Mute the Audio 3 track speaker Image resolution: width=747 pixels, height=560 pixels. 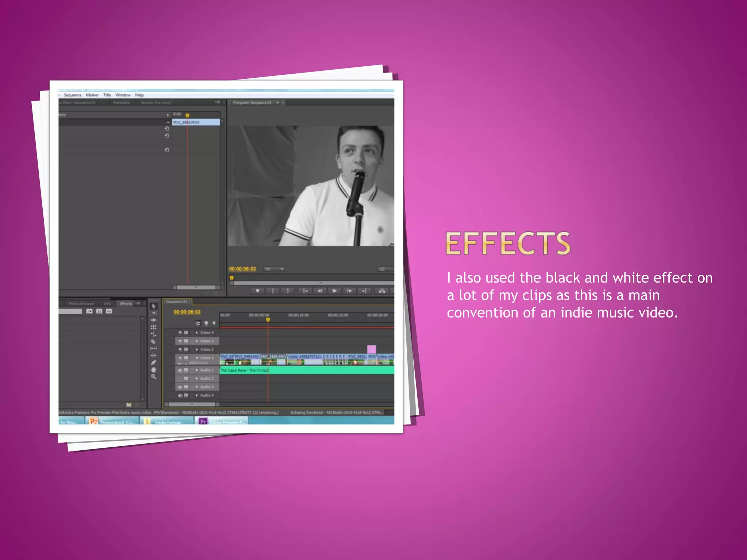[x=180, y=387]
